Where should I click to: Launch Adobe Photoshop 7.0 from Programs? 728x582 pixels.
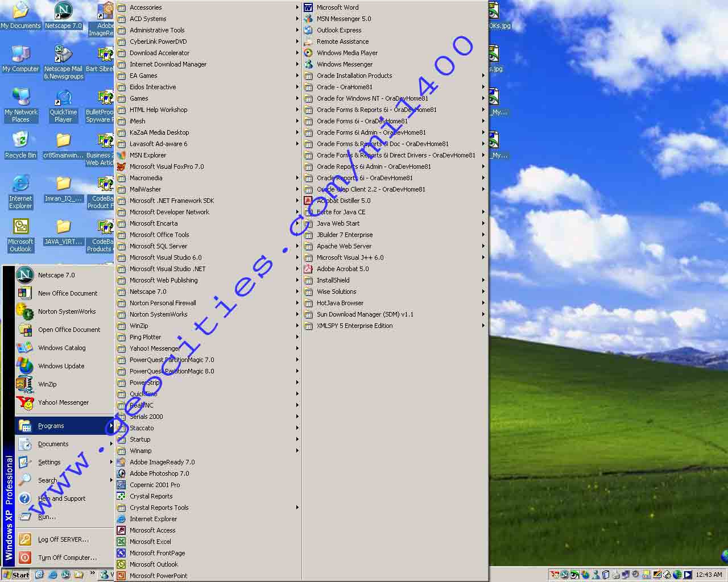[208, 473]
